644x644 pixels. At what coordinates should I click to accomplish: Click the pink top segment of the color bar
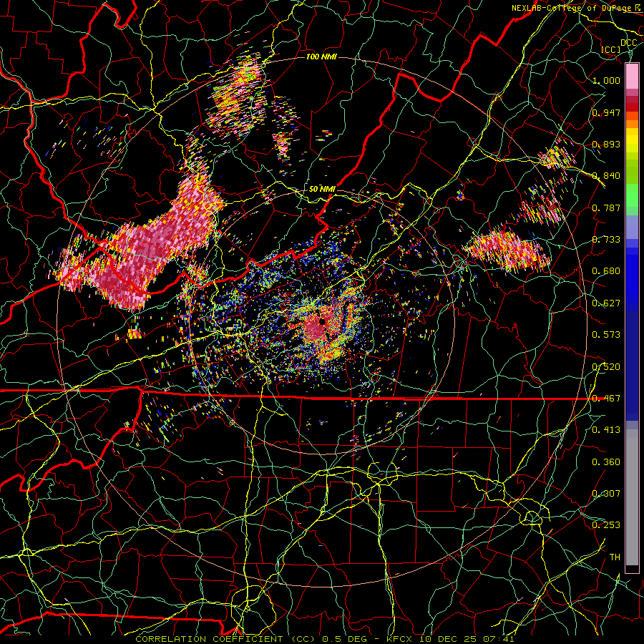coord(632,77)
